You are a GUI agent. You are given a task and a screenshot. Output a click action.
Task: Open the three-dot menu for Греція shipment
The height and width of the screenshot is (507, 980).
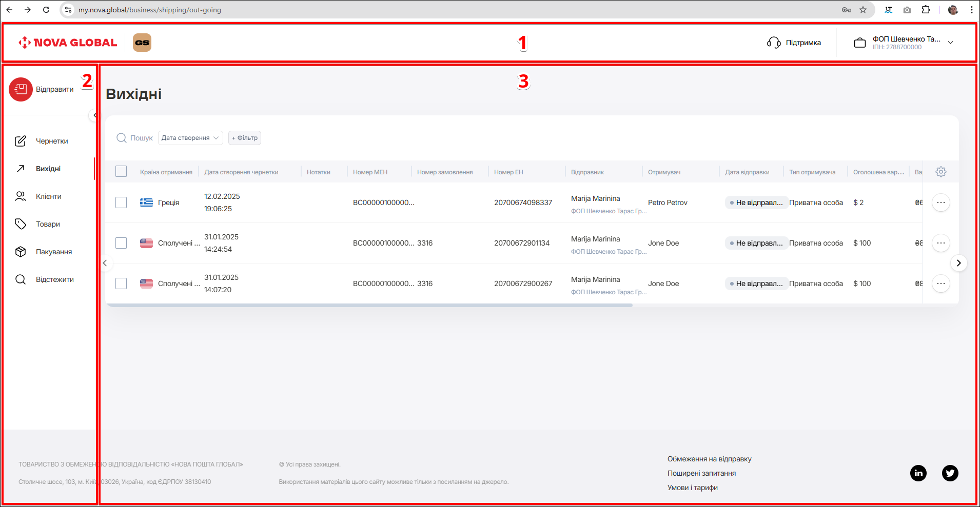point(940,202)
